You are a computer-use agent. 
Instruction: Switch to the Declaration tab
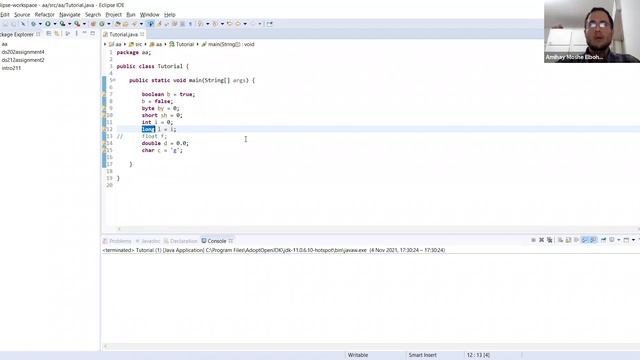click(180, 241)
